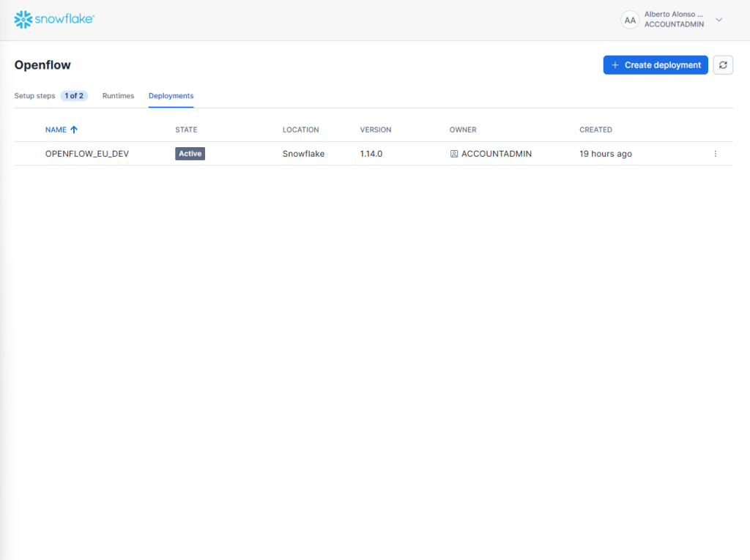Sort by the NAME column header
This screenshot has height=560, width=750.
coord(56,130)
